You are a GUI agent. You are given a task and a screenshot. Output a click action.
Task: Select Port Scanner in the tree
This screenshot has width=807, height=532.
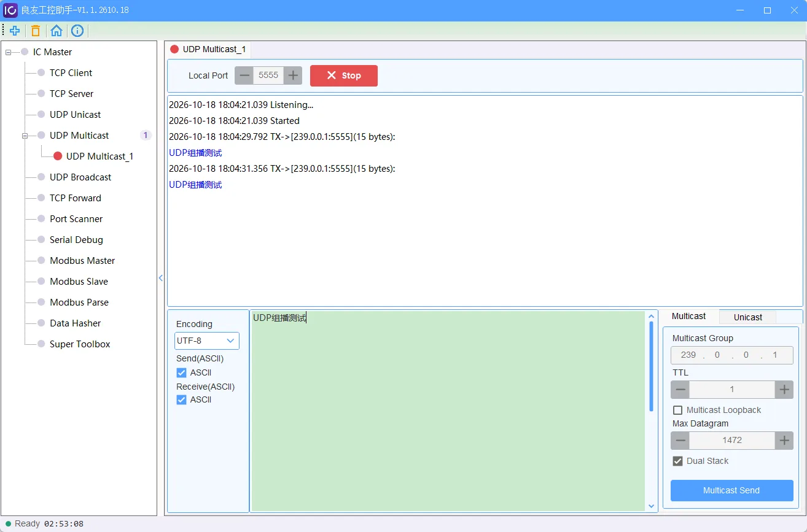point(76,218)
